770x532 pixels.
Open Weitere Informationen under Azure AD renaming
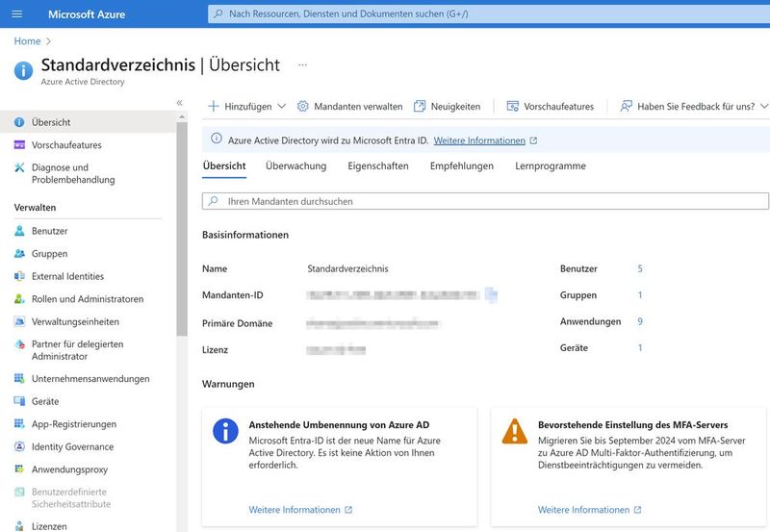(295, 510)
